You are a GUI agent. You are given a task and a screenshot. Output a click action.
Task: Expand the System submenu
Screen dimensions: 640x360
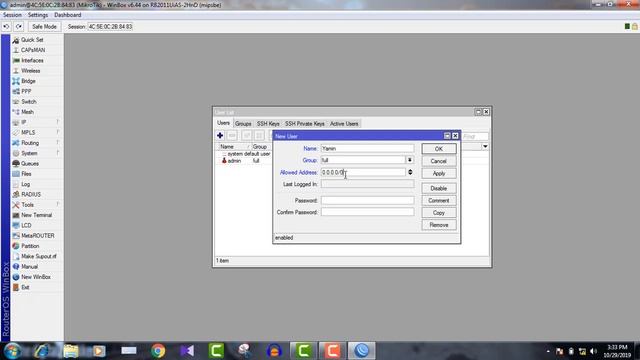click(29, 153)
